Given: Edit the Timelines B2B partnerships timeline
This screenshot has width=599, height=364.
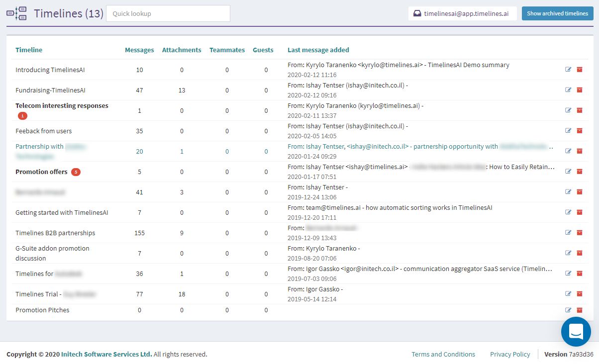Looking at the screenshot, I should click(x=568, y=233).
